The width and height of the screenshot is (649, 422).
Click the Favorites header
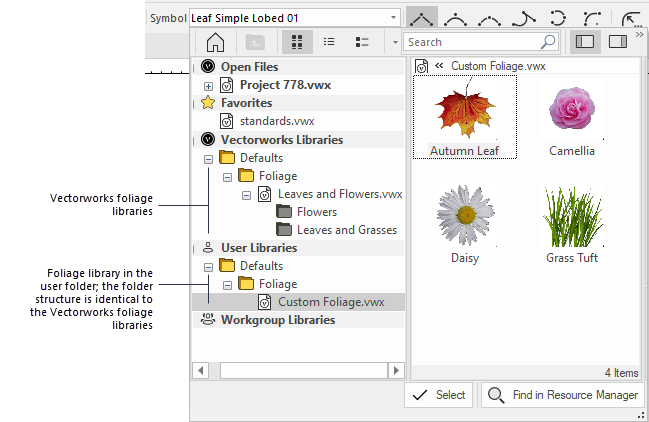[x=299, y=103]
